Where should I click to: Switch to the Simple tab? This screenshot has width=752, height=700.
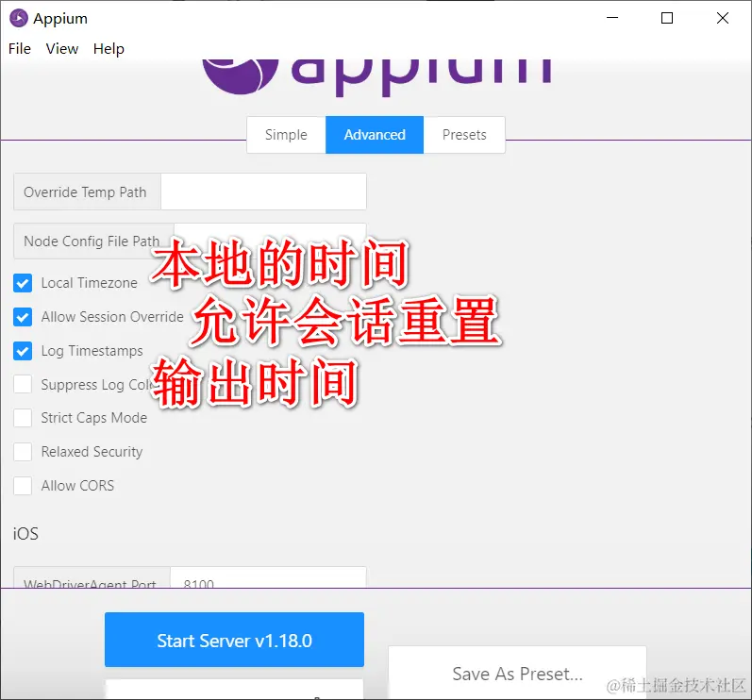[x=286, y=135]
